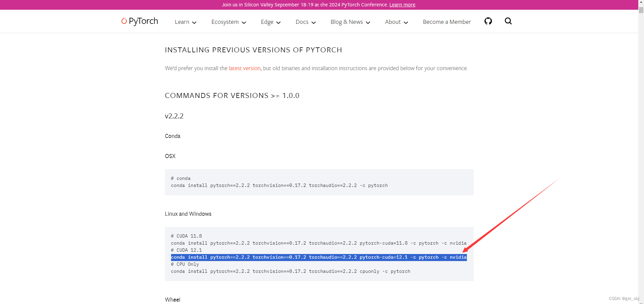
Task: Open the Edge dropdown menu
Action: [x=271, y=22]
